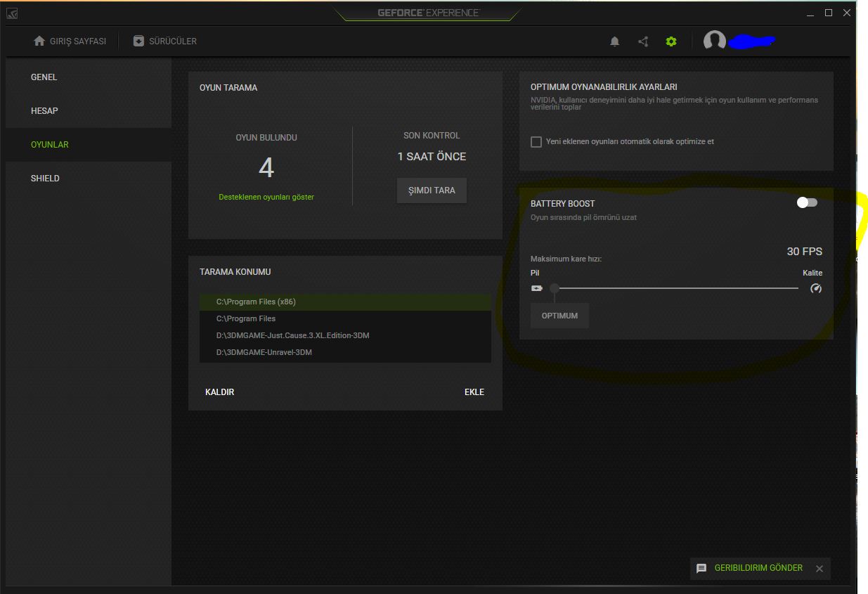Click the maximum frame rate slider handle

(x=555, y=288)
